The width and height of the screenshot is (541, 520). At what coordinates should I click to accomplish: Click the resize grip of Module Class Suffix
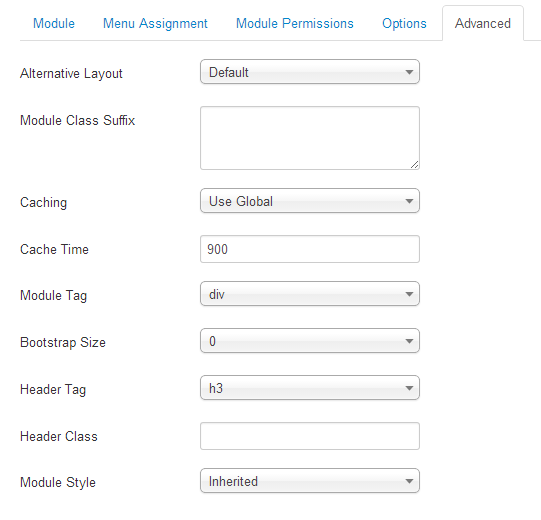tap(415, 165)
